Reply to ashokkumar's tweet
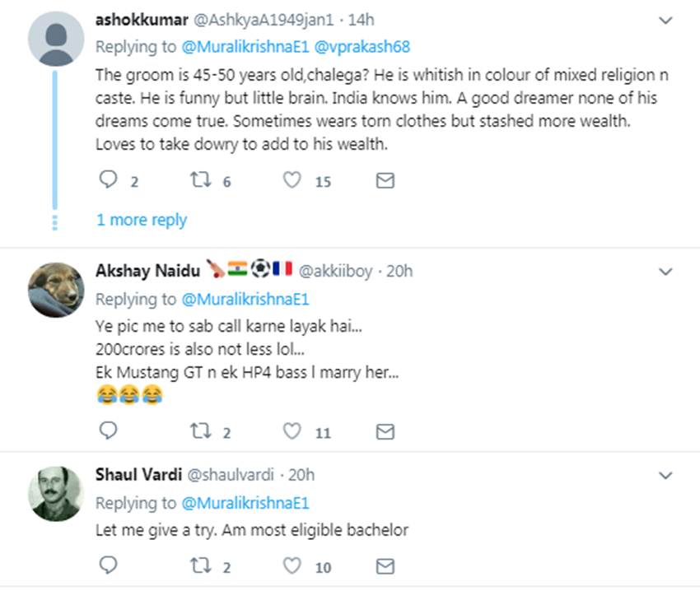 tap(109, 180)
